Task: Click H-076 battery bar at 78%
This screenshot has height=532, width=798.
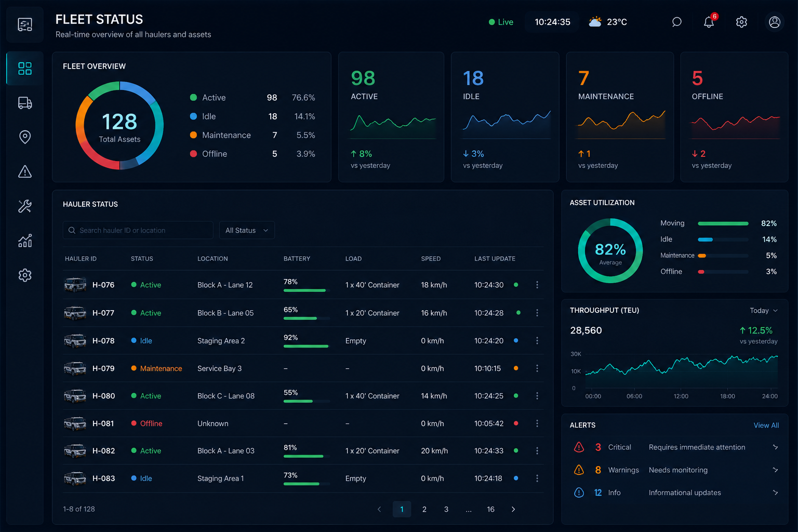Action: coord(307,290)
